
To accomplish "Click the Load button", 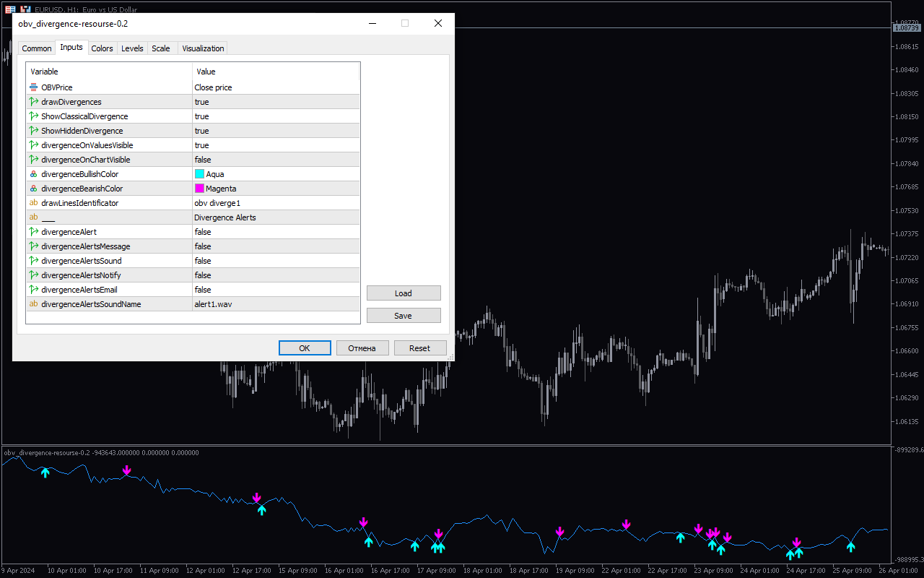I will tap(404, 293).
